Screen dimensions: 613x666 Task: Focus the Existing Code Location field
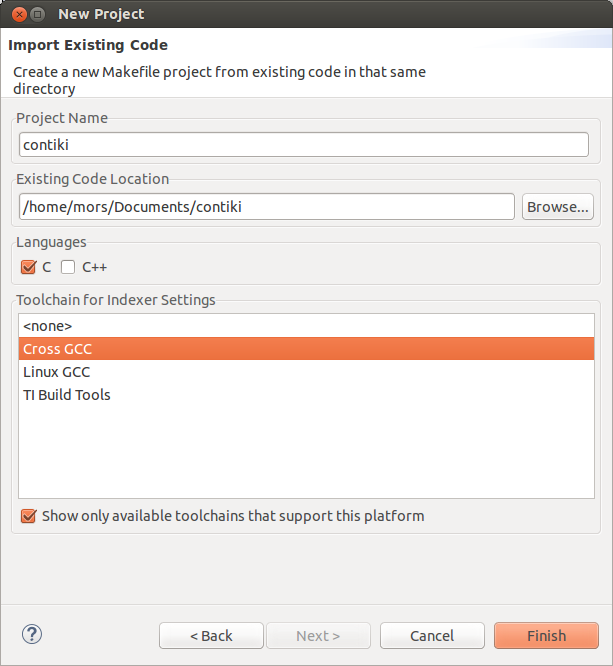[266, 207]
